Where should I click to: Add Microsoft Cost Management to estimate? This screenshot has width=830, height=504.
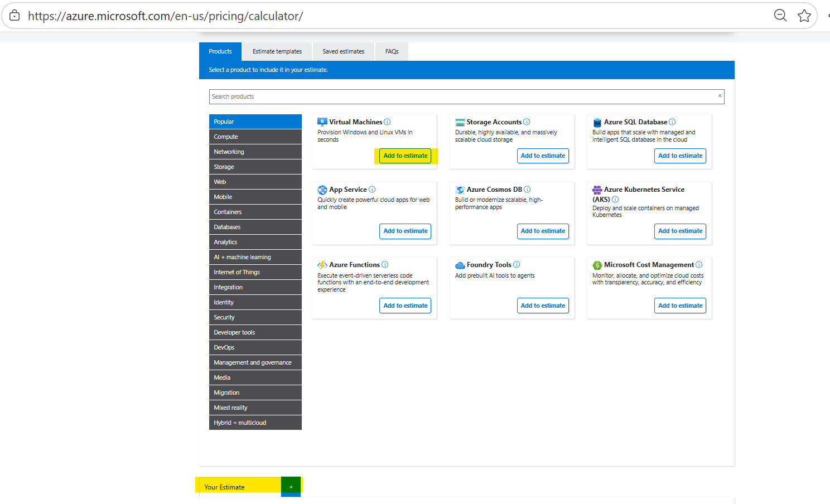tap(680, 306)
